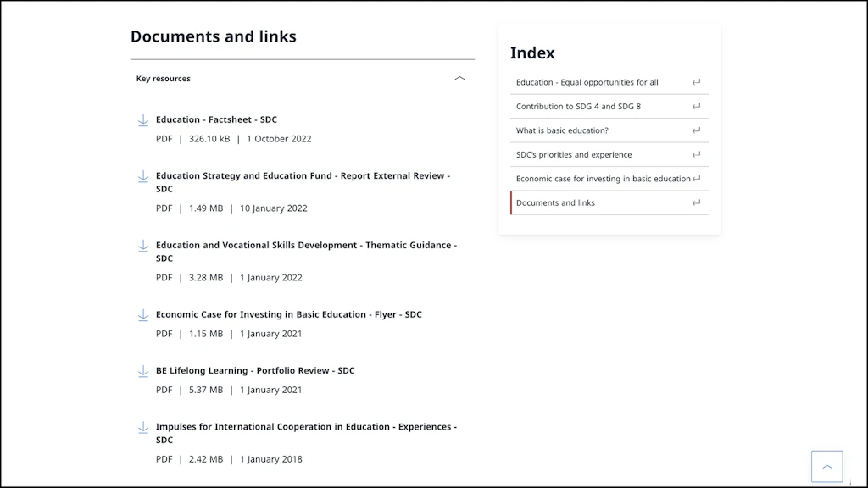Click the '5.37 MB' file size text
This screenshot has height=488, width=868.
pyautogui.click(x=206, y=390)
